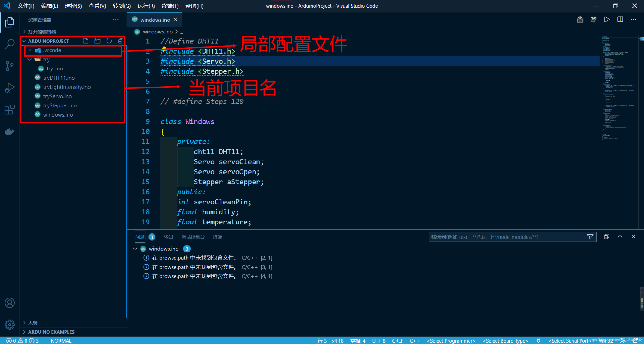The width and height of the screenshot is (644, 344).
Task: Switch to the 终端 panel tab
Action: coord(218,237)
